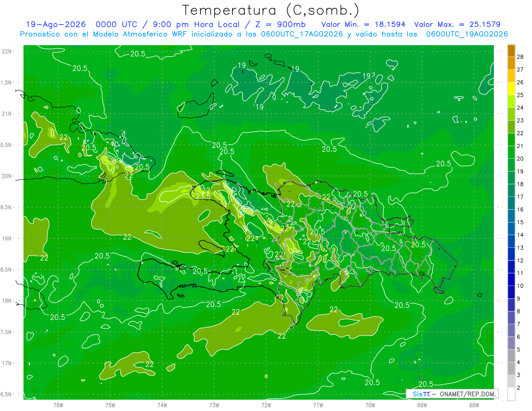Click the 17N latitude axis label
Image resolution: width=532 pixels, height=411 pixels.
coord(8,363)
